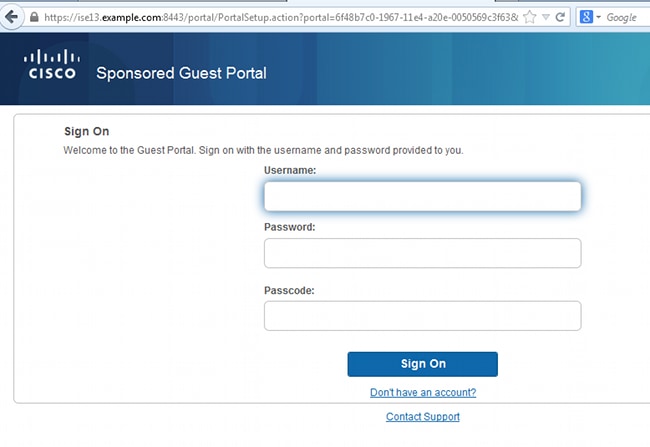Bookmark this page with the star icon

click(530, 17)
